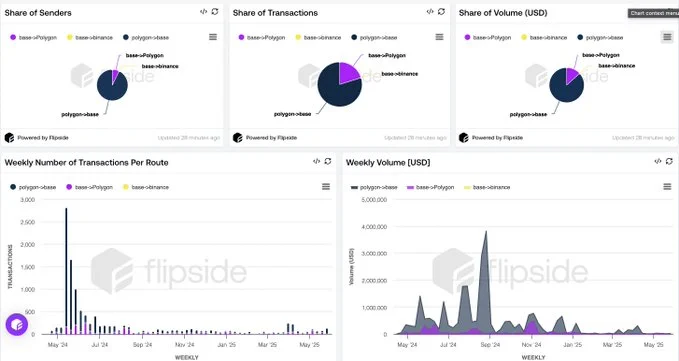The image size is (679, 361).
Task: Toggle base->Polygon legend in Weekly Volume chart
Action: (431, 187)
